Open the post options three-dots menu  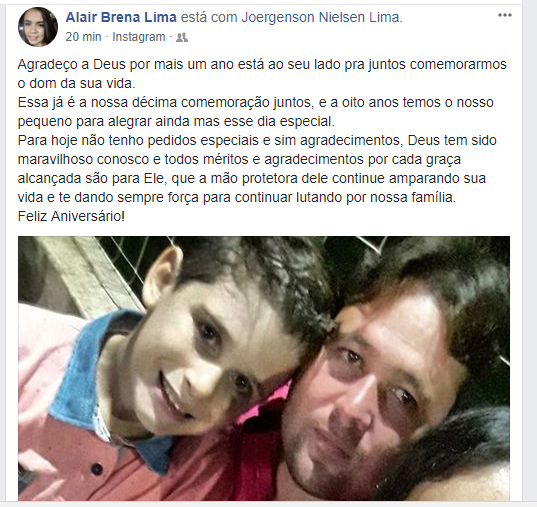[505, 15]
